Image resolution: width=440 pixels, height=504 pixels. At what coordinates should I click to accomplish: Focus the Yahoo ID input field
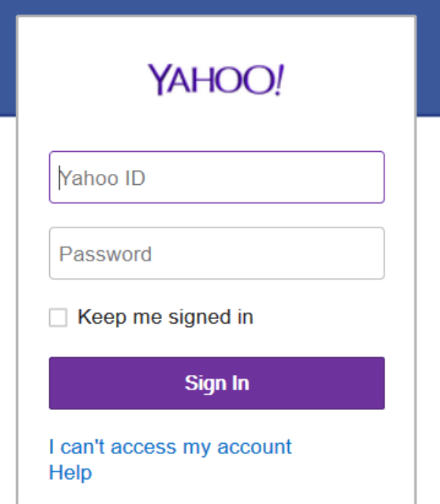216,177
